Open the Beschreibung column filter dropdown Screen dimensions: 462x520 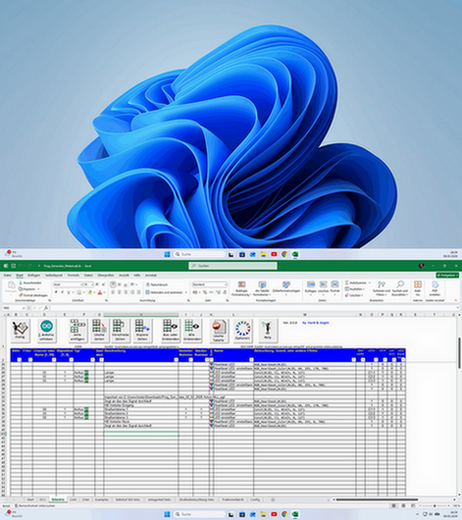coord(176,360)
